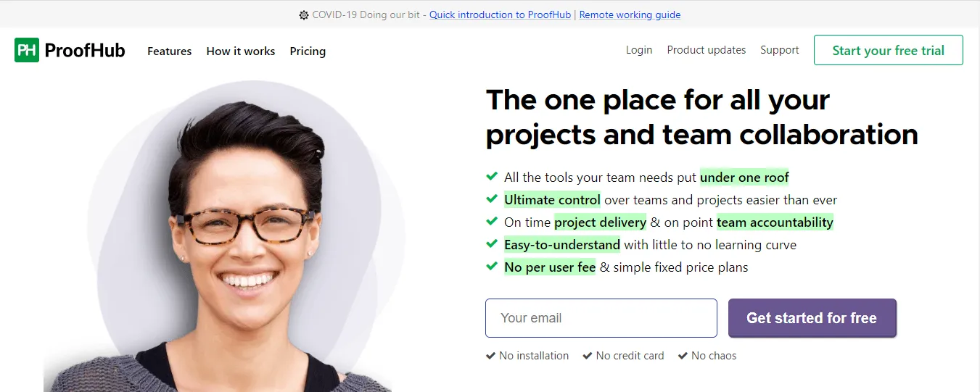
Task: Click the checkmark beside 'Easy-to-understand'
Action: click(x=491, y=243)
